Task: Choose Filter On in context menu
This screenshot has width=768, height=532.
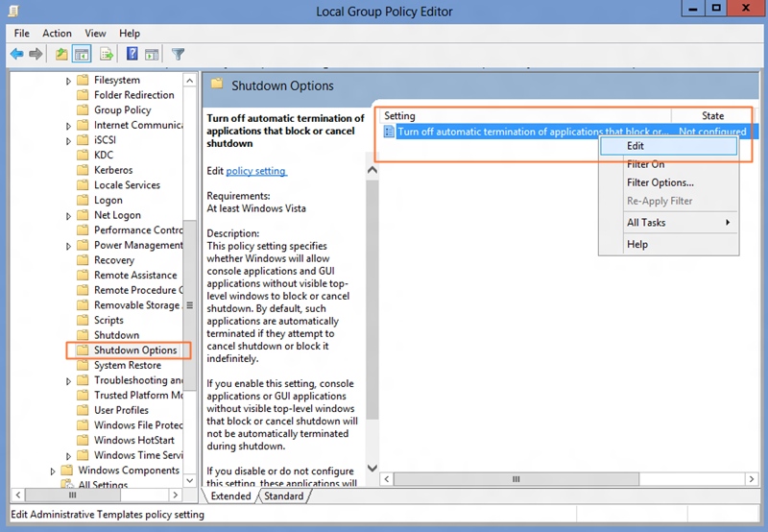Action: 668,164
